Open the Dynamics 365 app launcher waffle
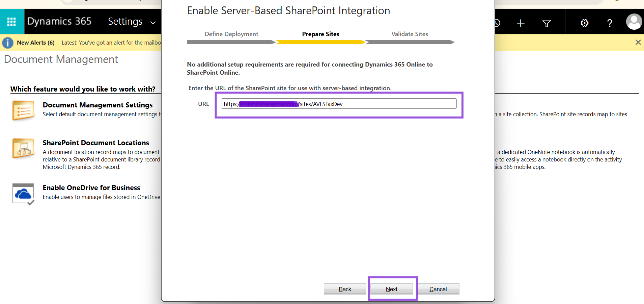 [12, 22]
